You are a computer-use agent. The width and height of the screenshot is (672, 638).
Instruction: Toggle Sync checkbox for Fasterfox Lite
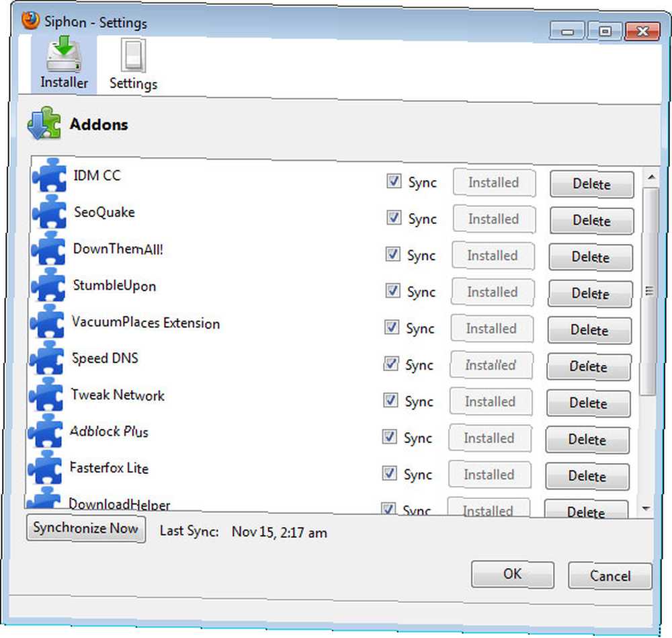coord(389,473)
